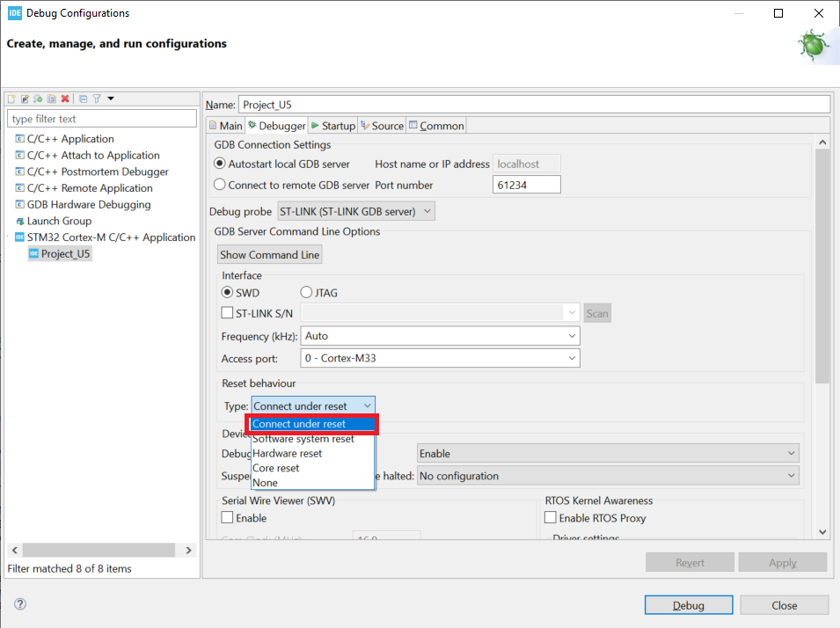
Task: Click the Collapse All icon in the toolbar
Action: click(83, 99)
